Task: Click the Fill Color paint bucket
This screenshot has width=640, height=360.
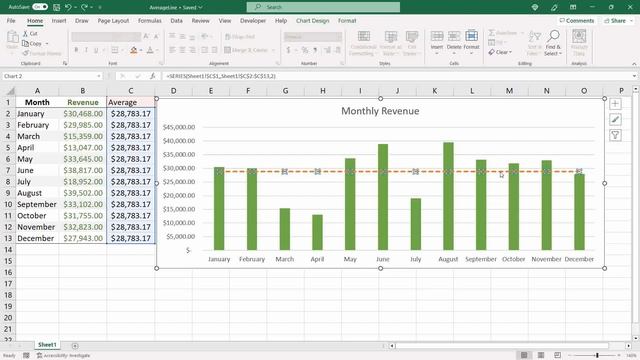Action: pos(133,50)
